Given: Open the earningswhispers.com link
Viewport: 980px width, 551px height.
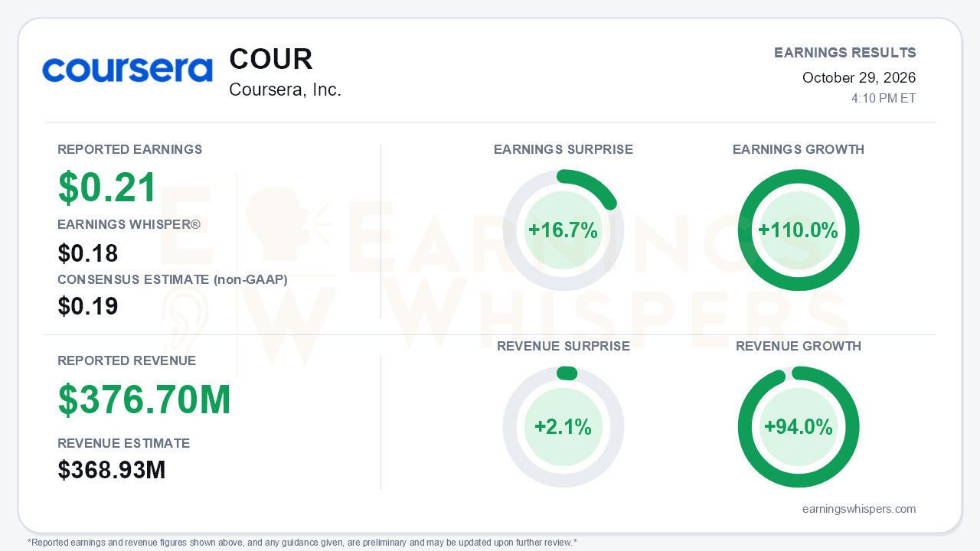Looking at the screenshot, I should (859, 509).
